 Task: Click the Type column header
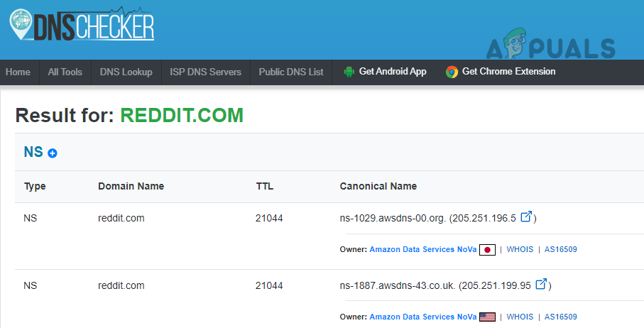pos(35,187)
